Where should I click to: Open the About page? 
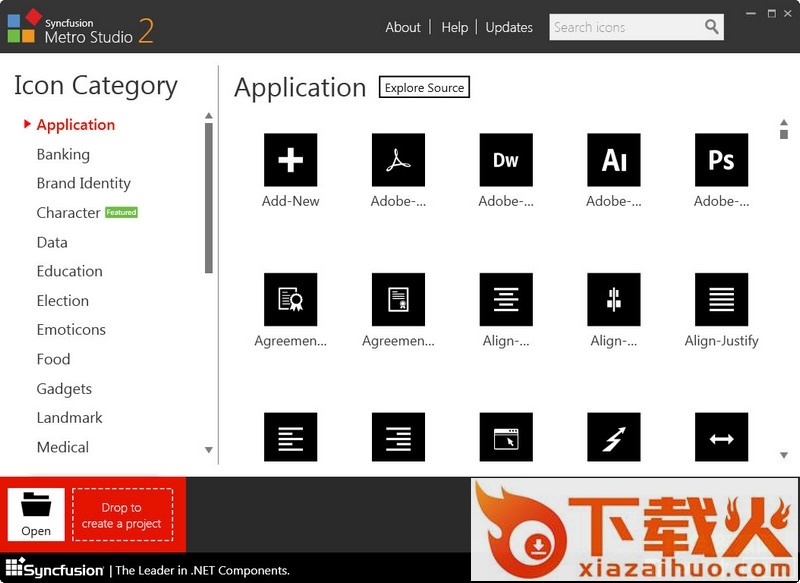(403, 27)
